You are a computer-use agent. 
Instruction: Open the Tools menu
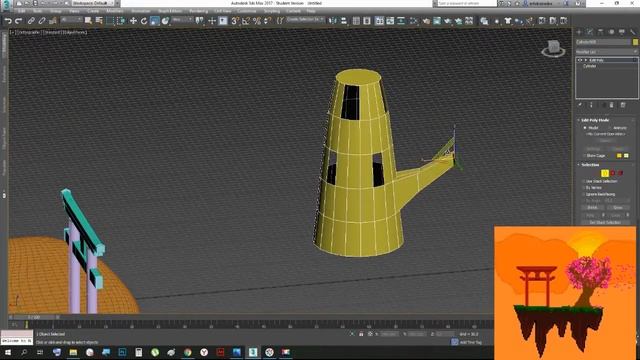(38, 11)
